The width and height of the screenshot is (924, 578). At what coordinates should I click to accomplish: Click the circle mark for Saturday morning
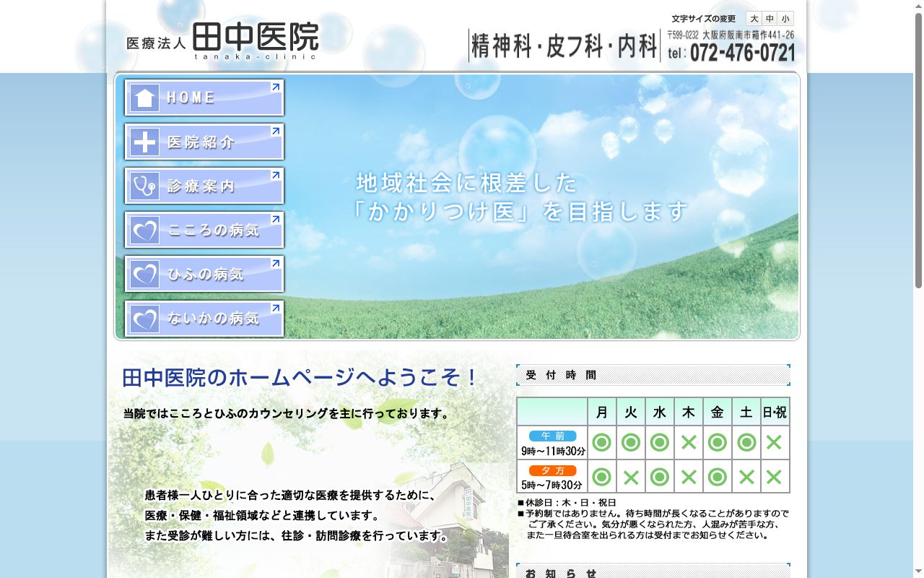(746, 442)
